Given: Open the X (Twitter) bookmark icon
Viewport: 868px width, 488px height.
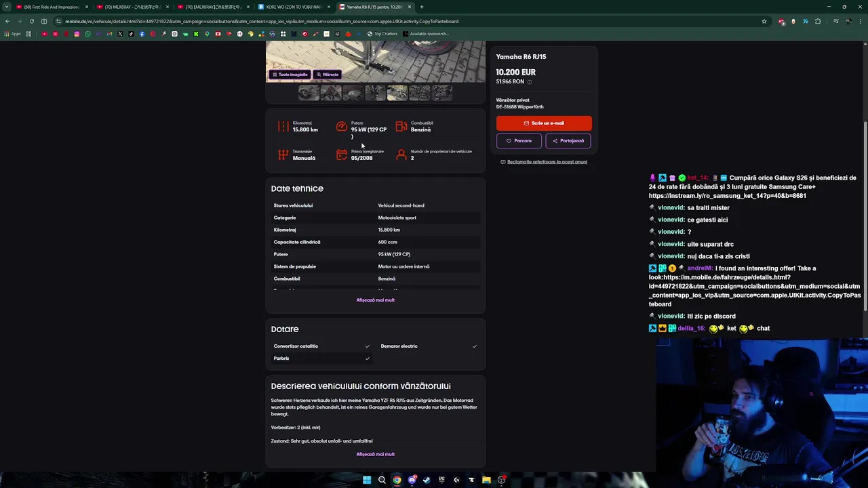Looking at the screenshot, I should pyautogui.click(x=120, y=34).
